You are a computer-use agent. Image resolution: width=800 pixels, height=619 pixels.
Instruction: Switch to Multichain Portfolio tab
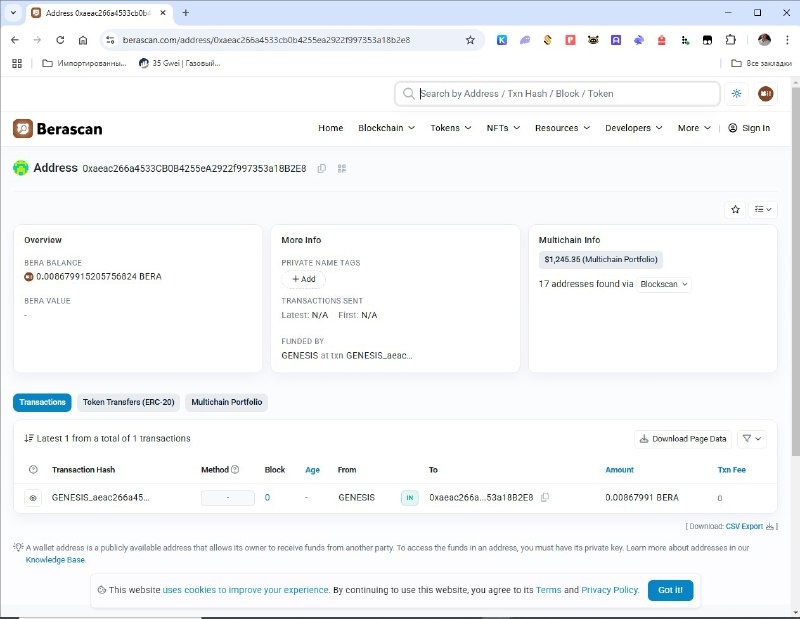coord(227,402)
